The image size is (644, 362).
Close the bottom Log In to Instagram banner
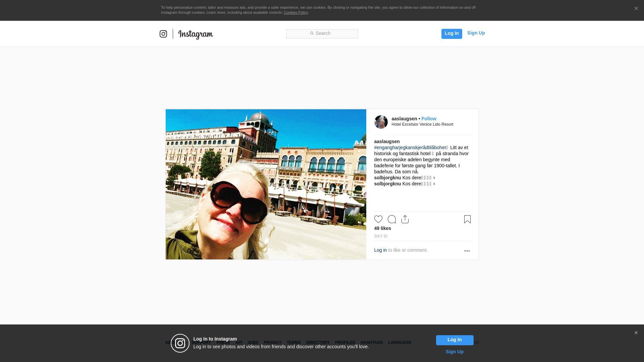(636, 333)
